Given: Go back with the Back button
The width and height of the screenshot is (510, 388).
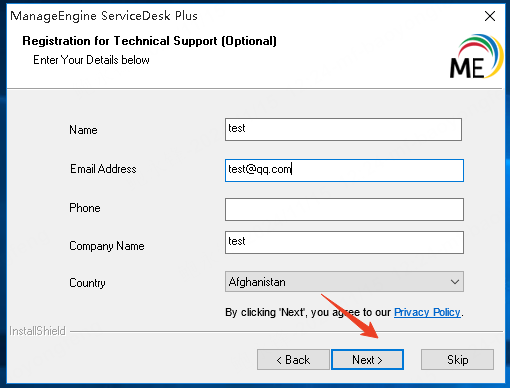Looking at the screenshot, I should [x=293, y=360].
